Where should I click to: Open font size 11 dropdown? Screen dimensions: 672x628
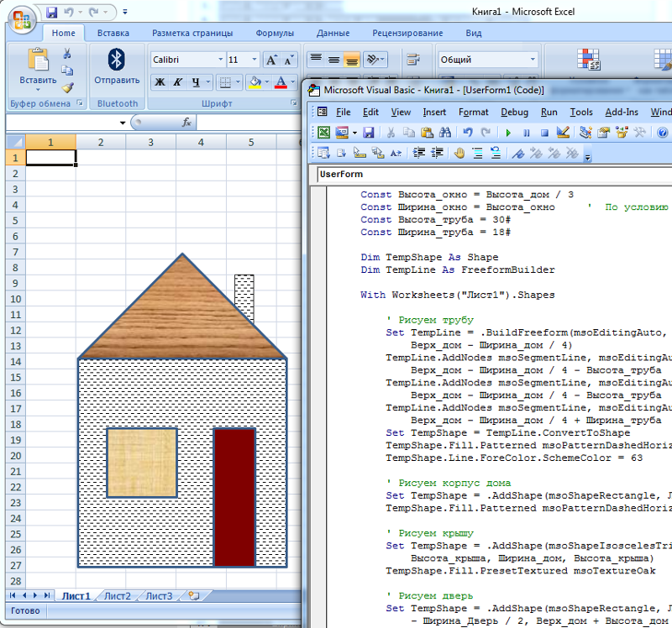pos(255,60)
